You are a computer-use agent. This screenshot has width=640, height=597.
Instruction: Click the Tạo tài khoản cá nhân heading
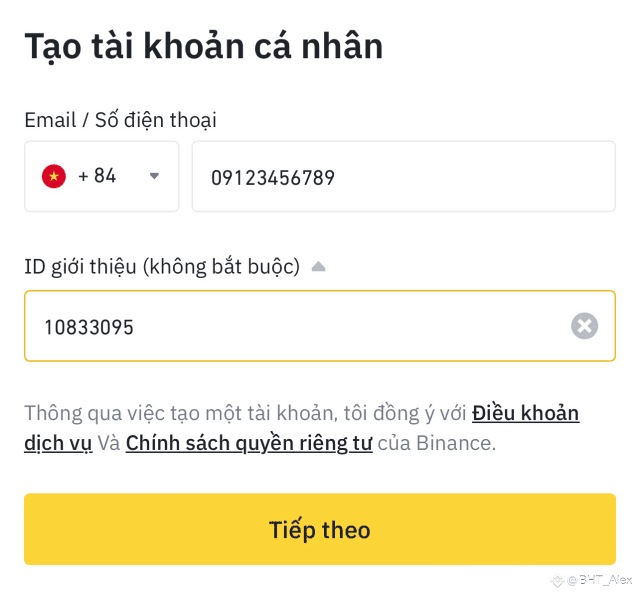[204, 46]
